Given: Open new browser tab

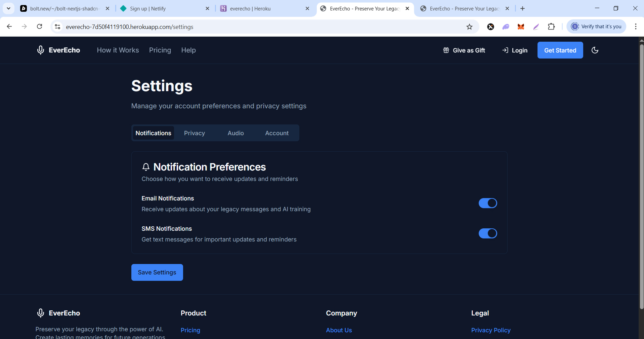Looking at the screenshot, I should click(522, 8).
